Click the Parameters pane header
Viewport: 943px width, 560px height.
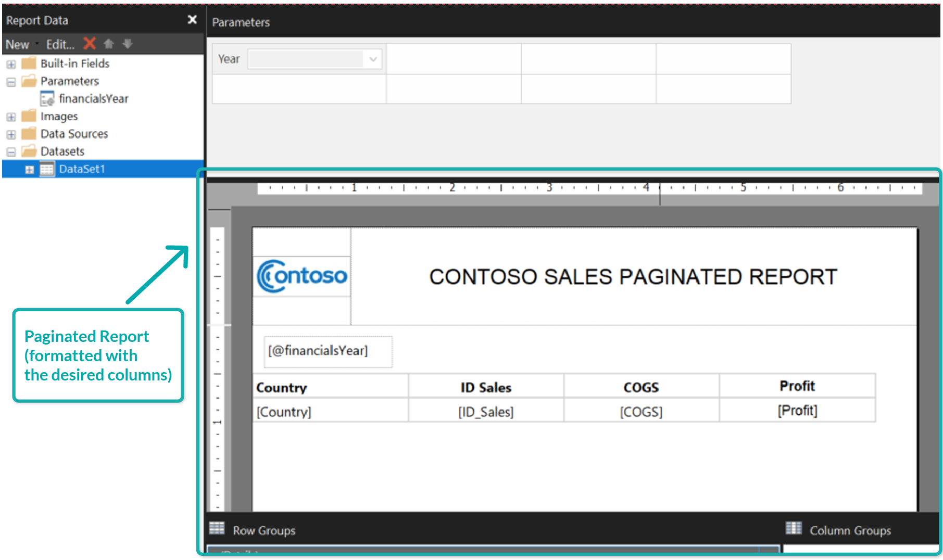point(241,22)
